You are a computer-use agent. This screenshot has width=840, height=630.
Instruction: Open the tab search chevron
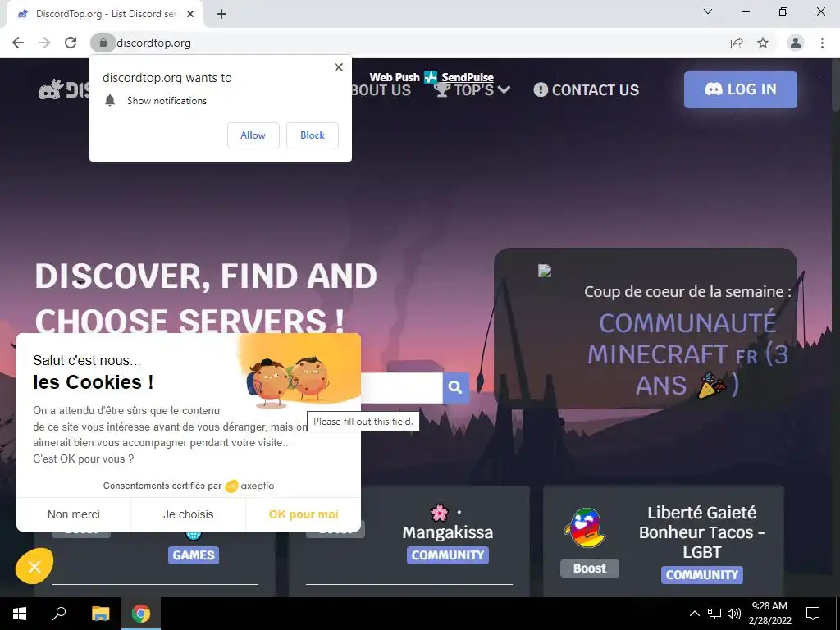(x=708, y=11)
